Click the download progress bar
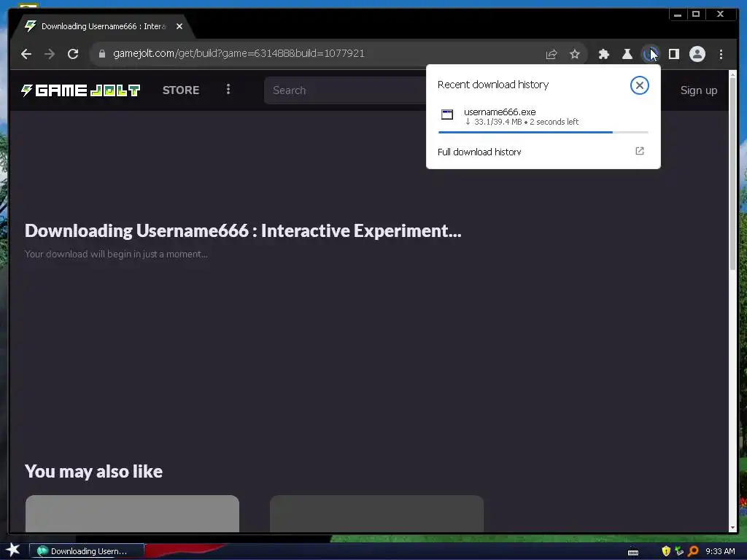 543,132
